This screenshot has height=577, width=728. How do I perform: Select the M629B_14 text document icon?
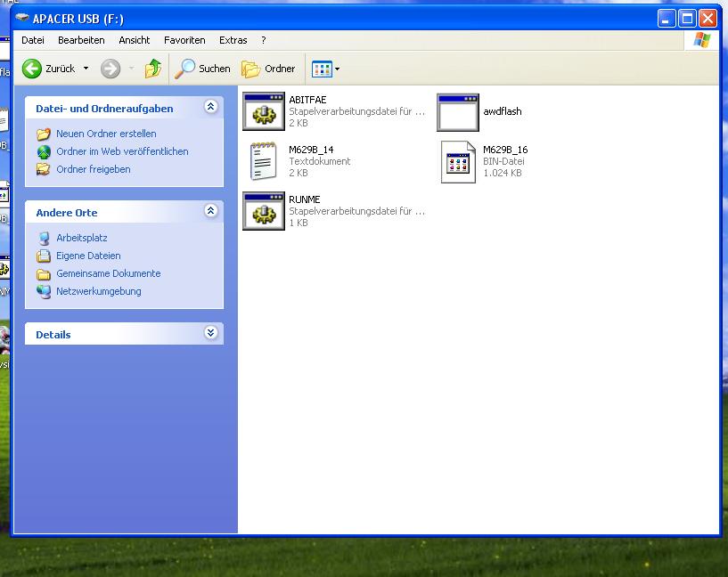pyautogui.click(x=262, y=161)
